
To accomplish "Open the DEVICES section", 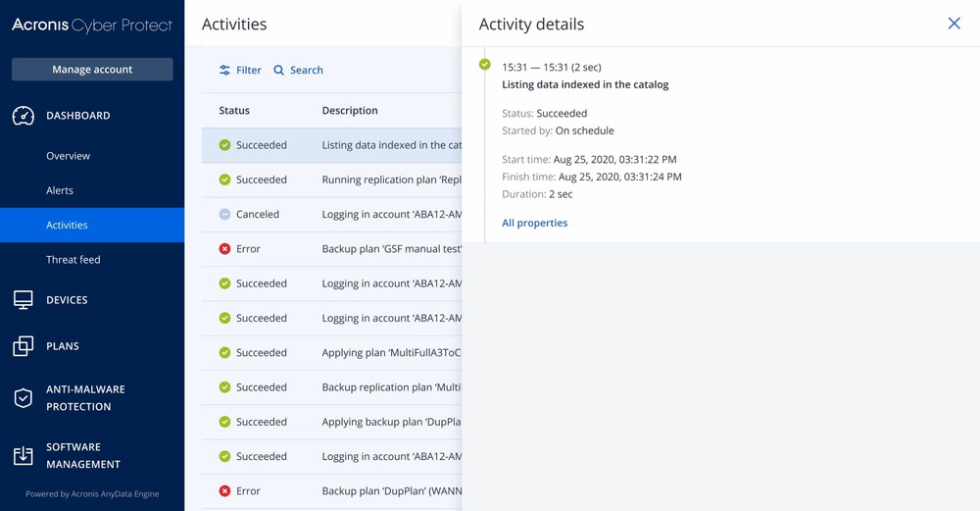I will (67, 300).
